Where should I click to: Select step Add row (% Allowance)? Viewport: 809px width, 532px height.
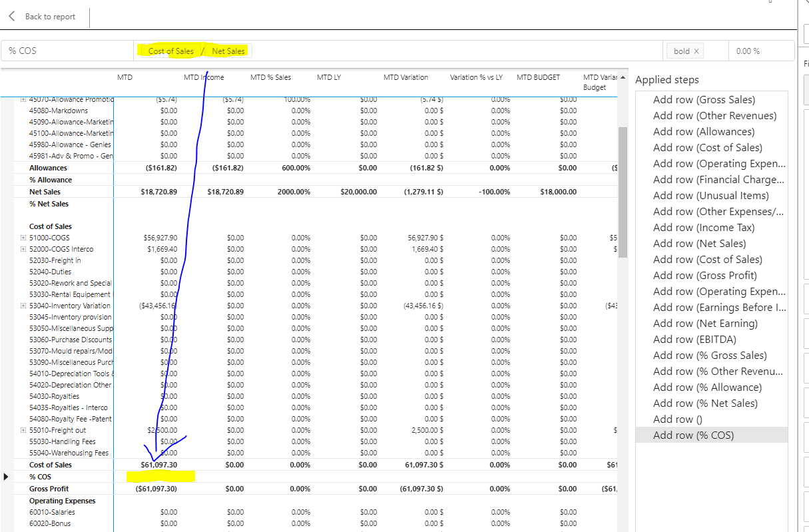707,388
